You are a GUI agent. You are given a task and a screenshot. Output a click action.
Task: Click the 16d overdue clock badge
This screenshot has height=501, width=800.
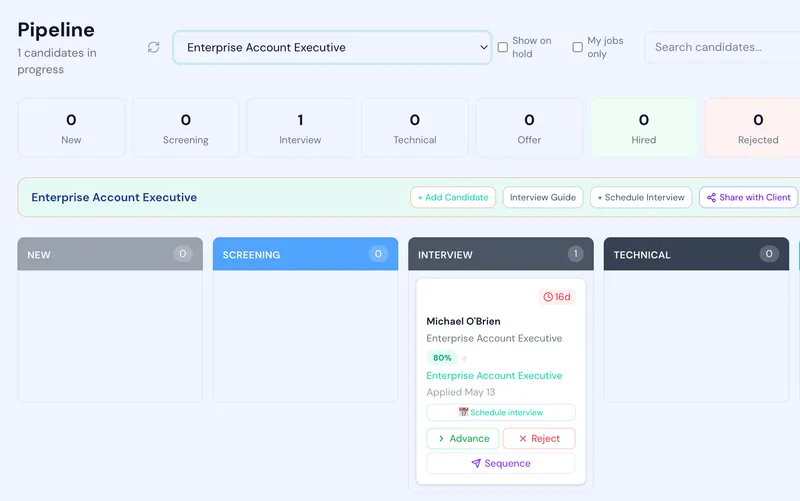(x=557, y=297)
